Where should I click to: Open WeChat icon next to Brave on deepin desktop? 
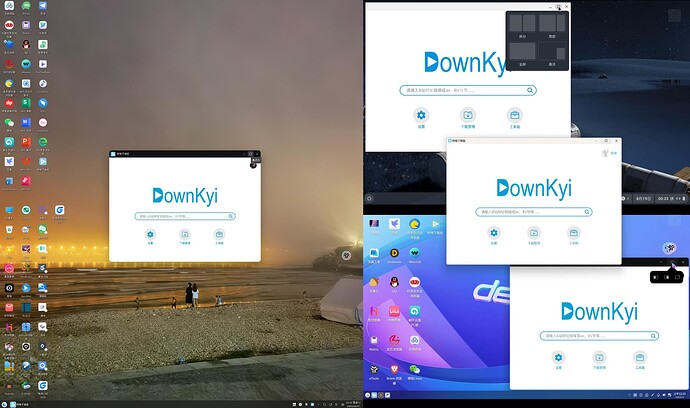[x=415, y=369]
